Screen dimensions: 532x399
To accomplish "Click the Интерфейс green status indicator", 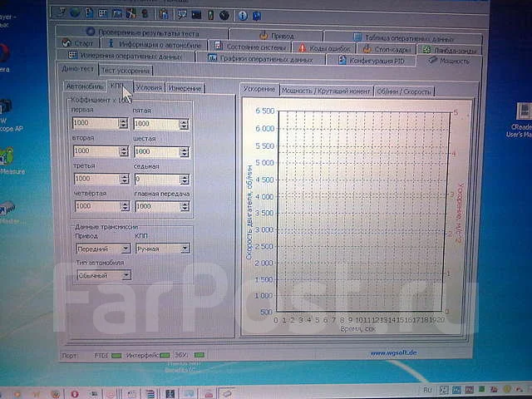I will coord(165,355).
